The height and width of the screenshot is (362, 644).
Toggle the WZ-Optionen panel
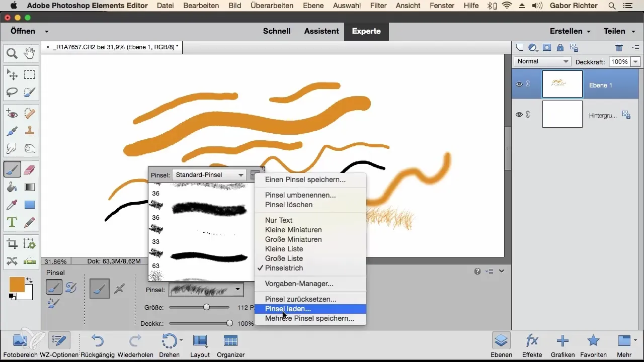(59, 346)
